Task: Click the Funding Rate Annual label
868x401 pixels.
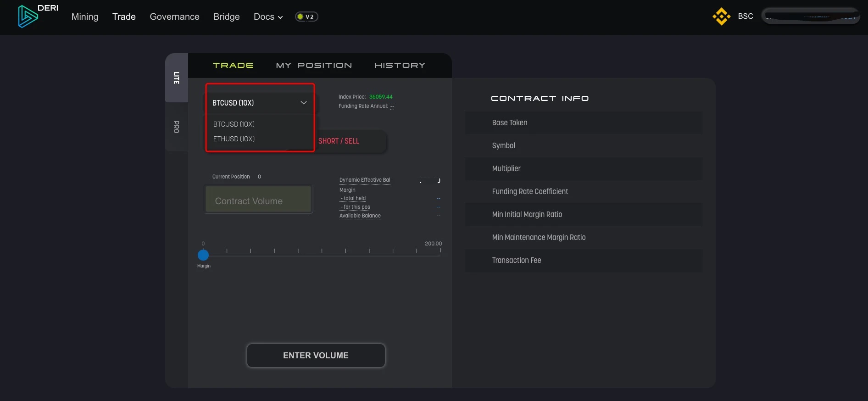Action: click(363, 106)
